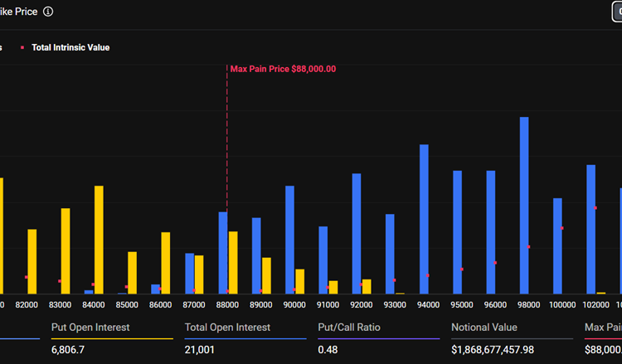
Task: Click the Total Open Interest value 21,001
Action: click(x=201, y=350)
